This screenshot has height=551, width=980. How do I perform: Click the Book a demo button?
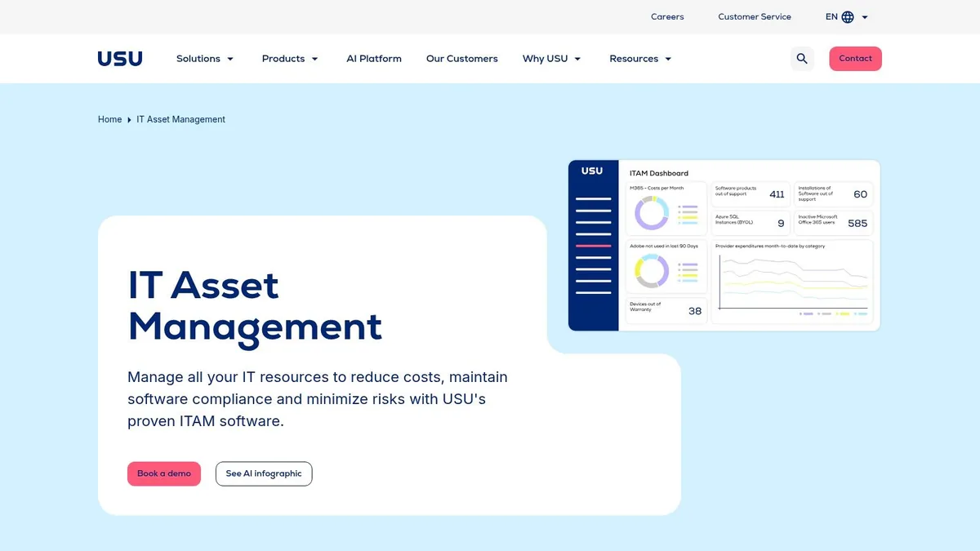[164, 473]
